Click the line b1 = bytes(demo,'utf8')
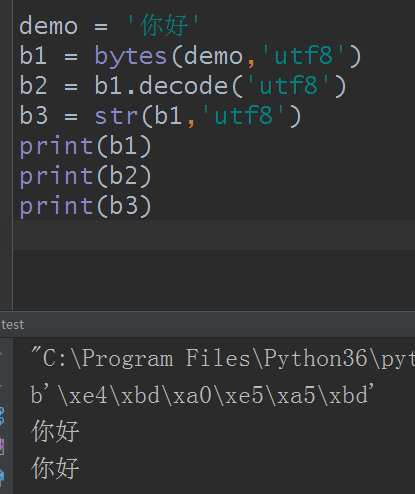Screen dimensions: 415x494 pos(190,56)
